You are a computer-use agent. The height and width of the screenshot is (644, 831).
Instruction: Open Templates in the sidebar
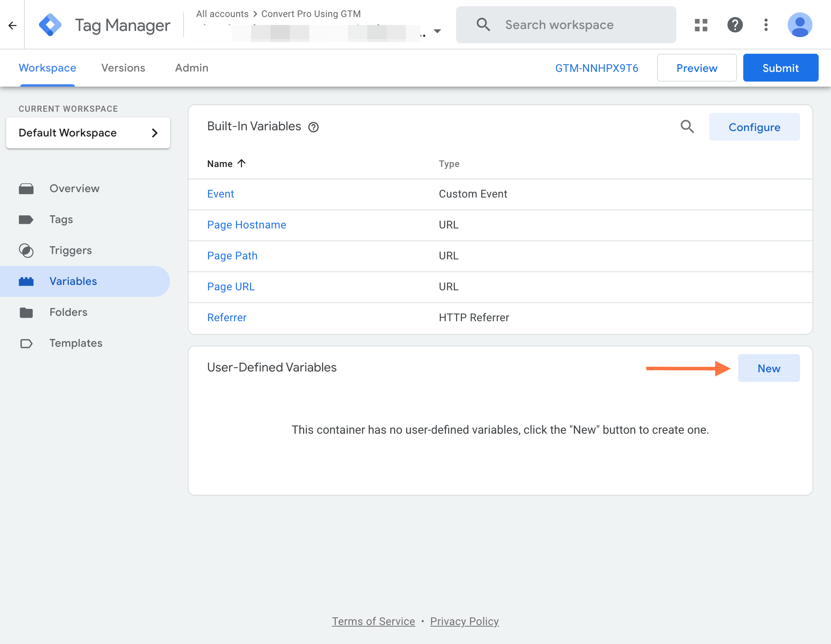[76, 343]
